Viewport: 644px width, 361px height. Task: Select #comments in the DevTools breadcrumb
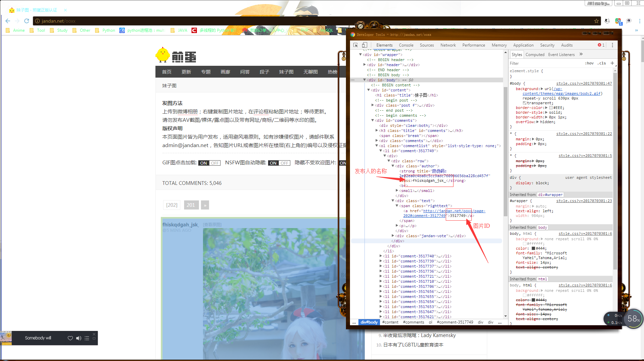(413, 322)
